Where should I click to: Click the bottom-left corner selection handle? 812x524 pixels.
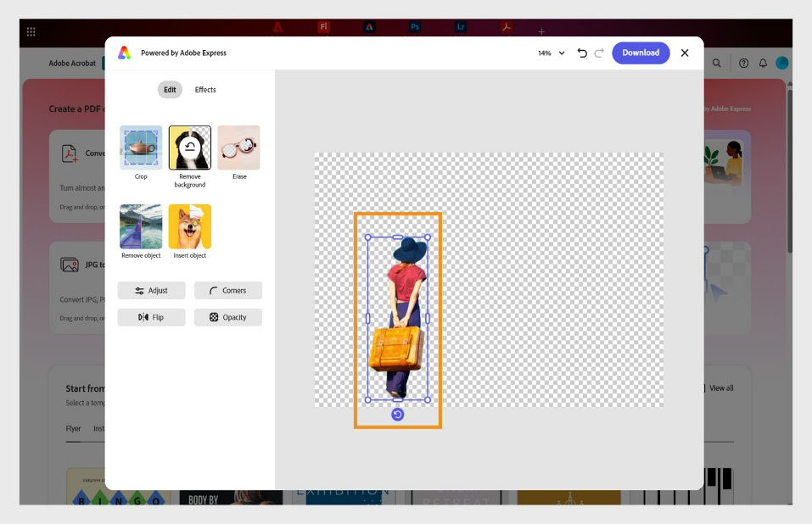(x=367, y=400)
